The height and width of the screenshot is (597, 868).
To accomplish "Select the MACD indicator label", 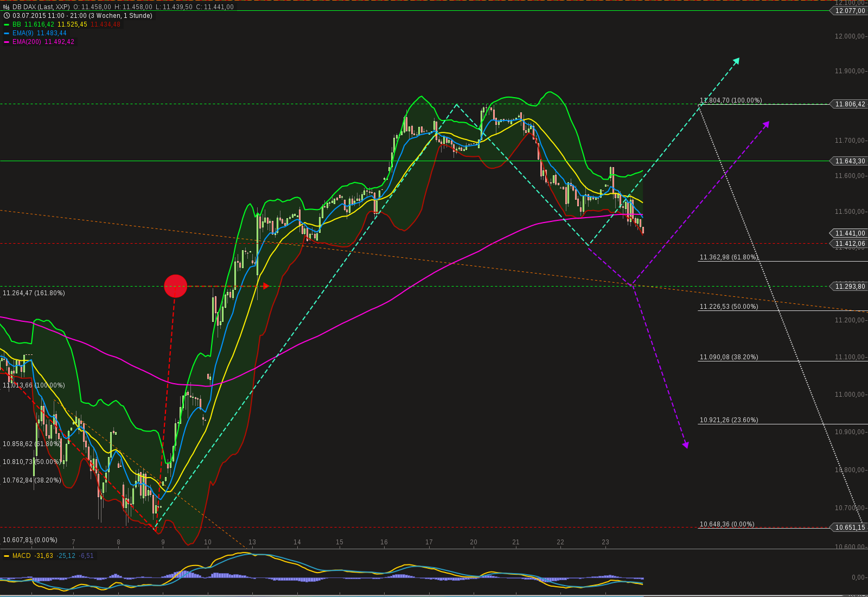I will click(22, 556).
